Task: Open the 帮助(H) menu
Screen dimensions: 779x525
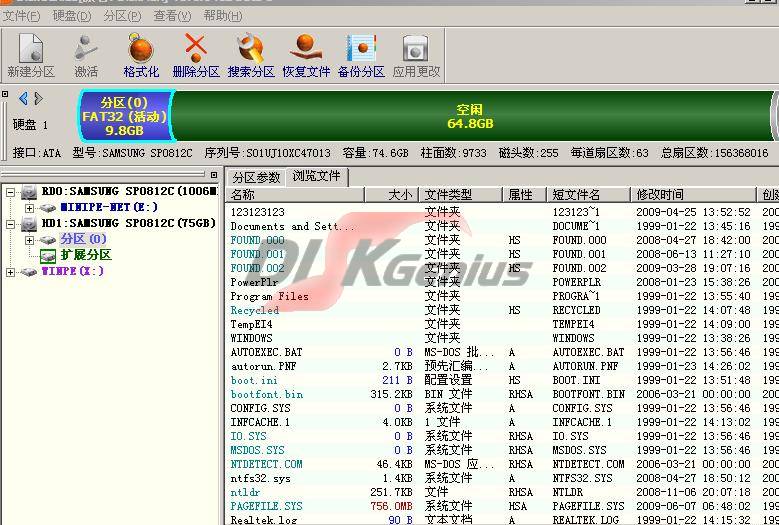Action: pos(223,16)
